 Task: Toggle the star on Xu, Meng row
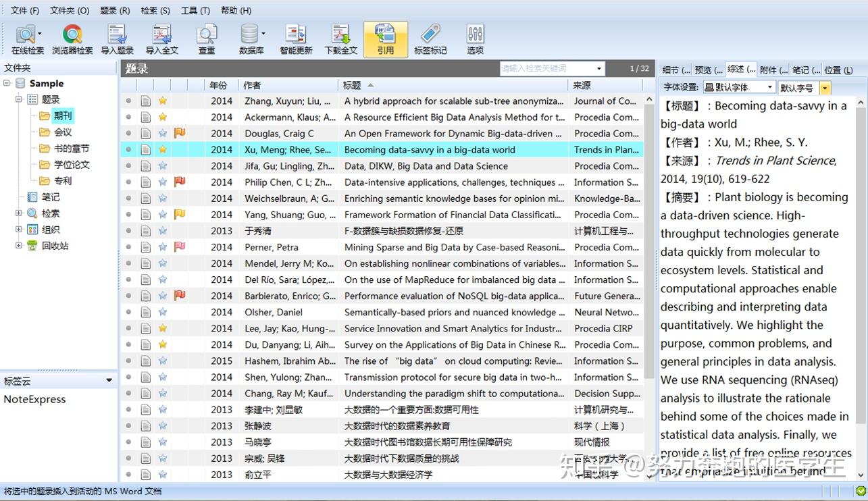point(162,150)
